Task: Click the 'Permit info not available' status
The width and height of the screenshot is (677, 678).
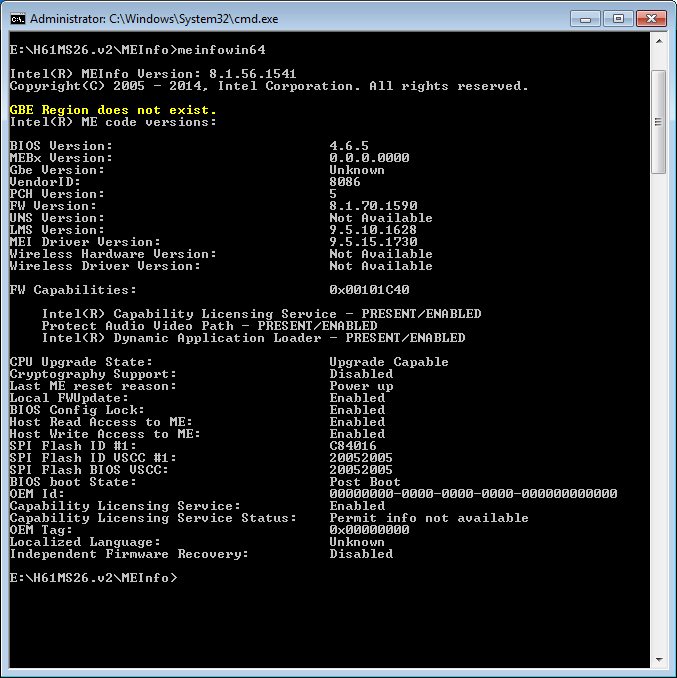Action: (429, 518)
